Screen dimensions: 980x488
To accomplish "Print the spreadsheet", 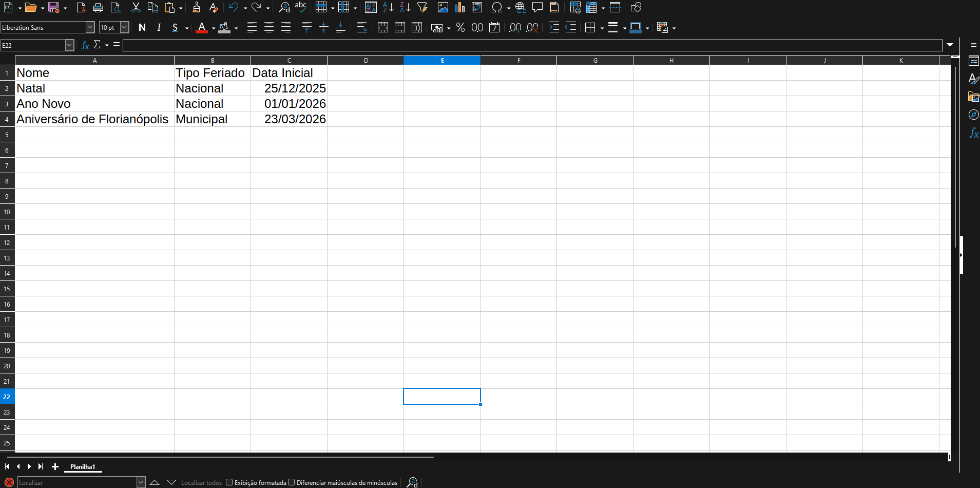I will tap(98, 8).
